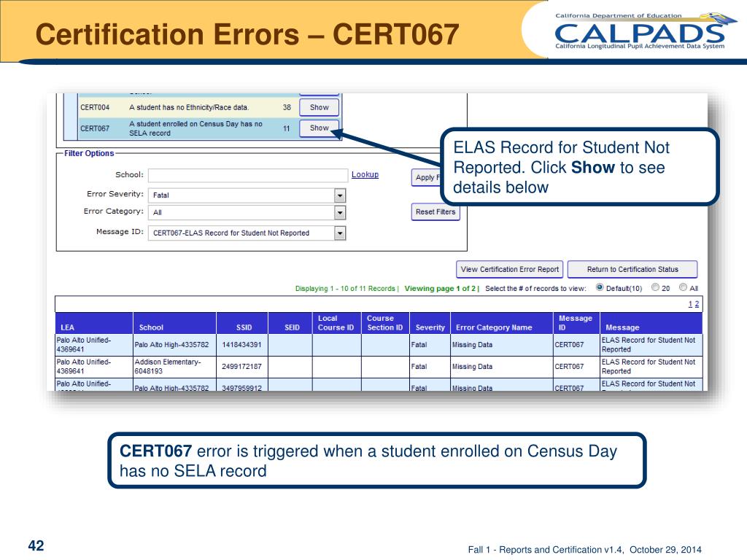747x560 pixels.
Task: Click 'Displaying 1 - 10 of 11 Records' text
Action: point(345,289)
